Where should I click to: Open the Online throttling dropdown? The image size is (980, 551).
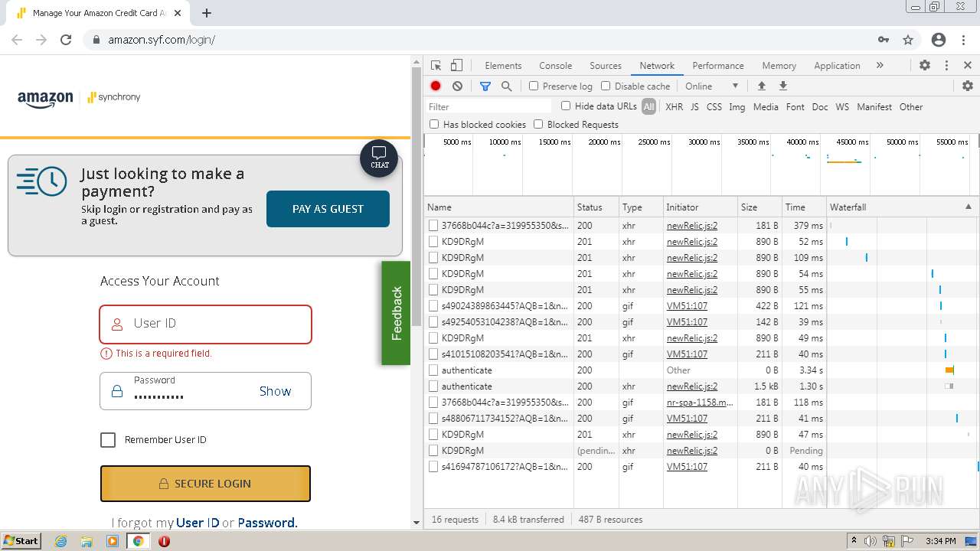point(712,86)
